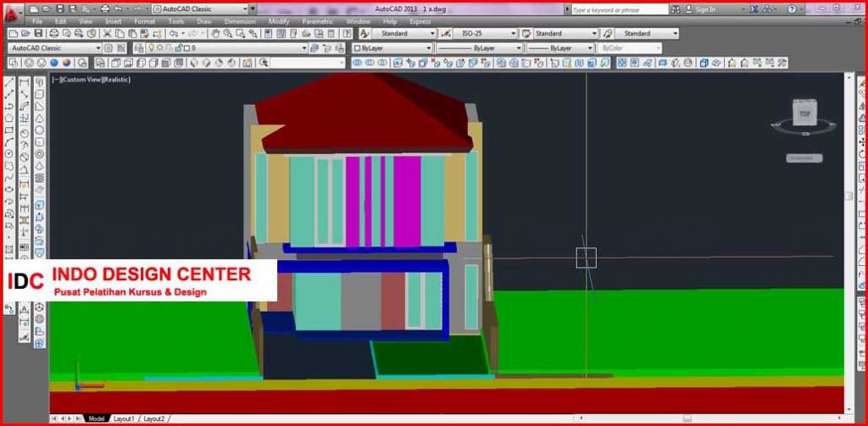The image size is (868, 426).
Task: Click the Text Style icon
Action: [x=364, y=34]
